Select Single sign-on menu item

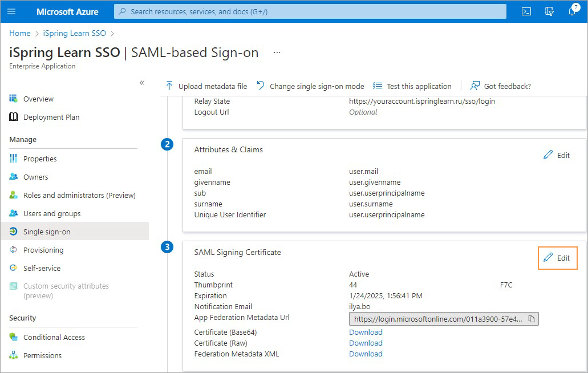click(75, 232)
